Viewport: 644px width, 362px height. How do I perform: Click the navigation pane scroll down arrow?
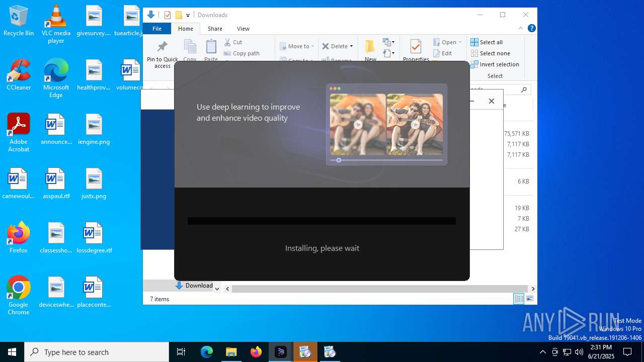[217, 289]
